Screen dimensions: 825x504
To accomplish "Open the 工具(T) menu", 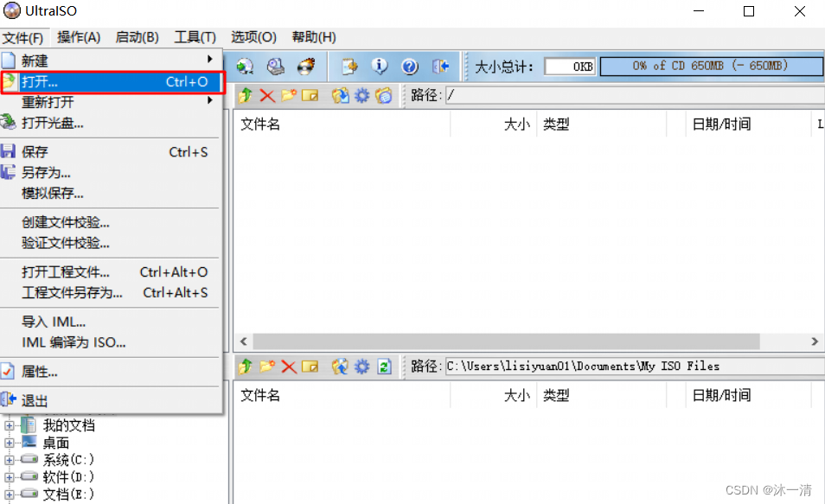I will [x=195, y=37].
